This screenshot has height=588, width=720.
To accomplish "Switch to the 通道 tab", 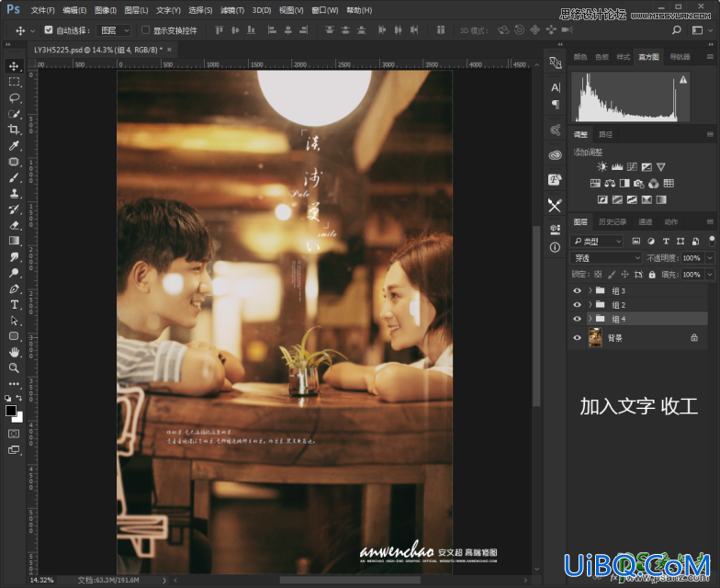I will pos(645,222).
